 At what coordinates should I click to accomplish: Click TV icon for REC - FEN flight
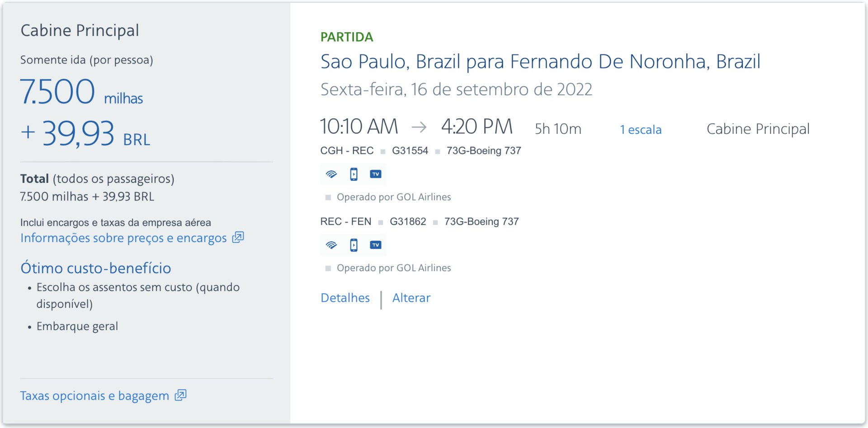pos(375,245)
